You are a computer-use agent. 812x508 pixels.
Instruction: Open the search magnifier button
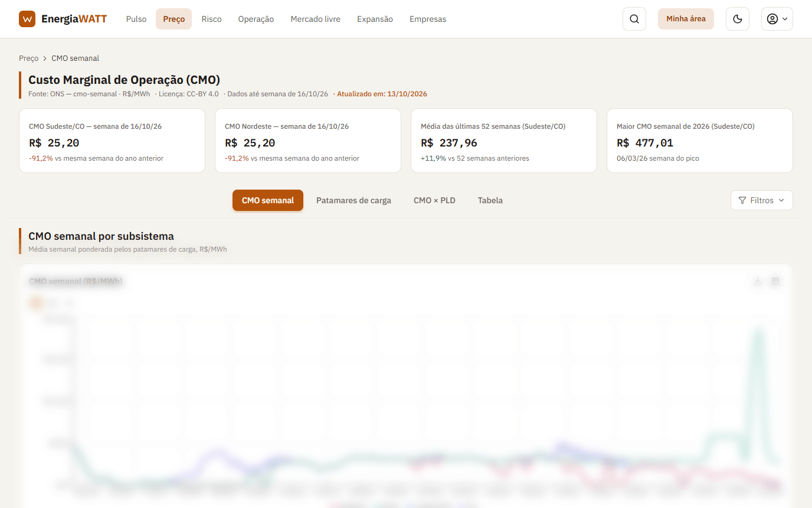[x=634, y=19]
